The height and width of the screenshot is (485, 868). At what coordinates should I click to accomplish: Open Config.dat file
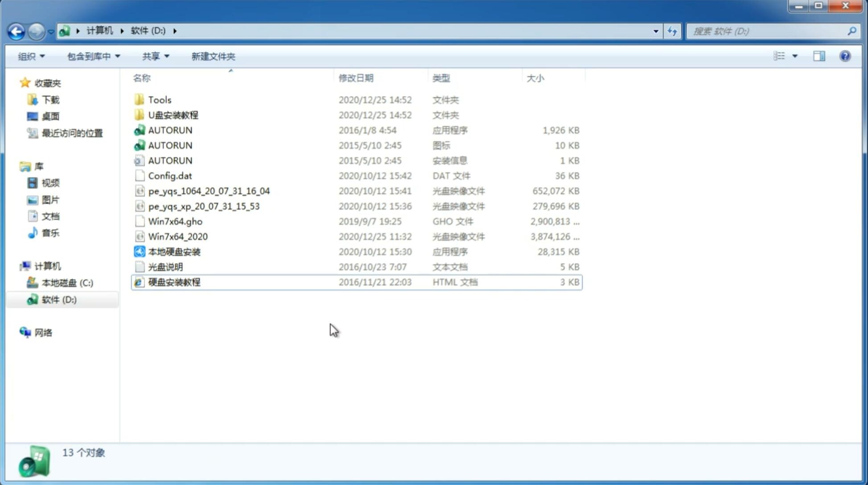(170, 175)
